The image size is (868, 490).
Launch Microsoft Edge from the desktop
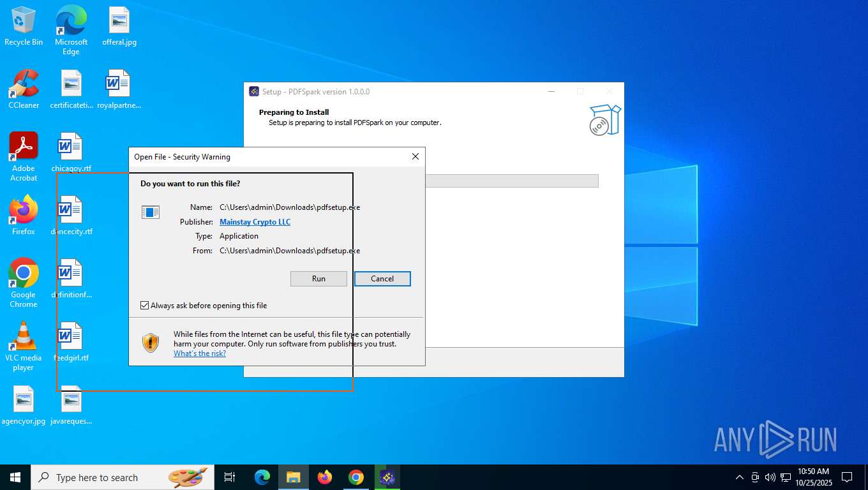[x=71, y=30]
